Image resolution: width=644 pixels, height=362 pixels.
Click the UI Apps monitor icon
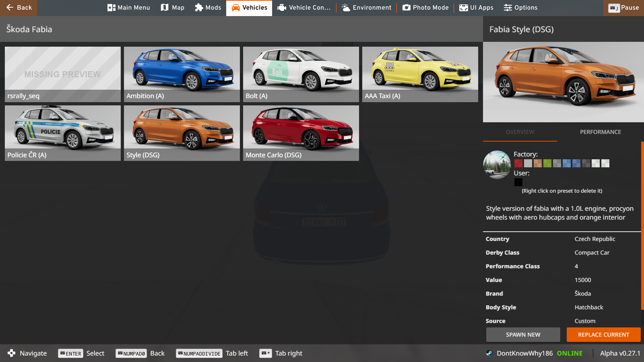pyautogui.click(x=464, y=8)
